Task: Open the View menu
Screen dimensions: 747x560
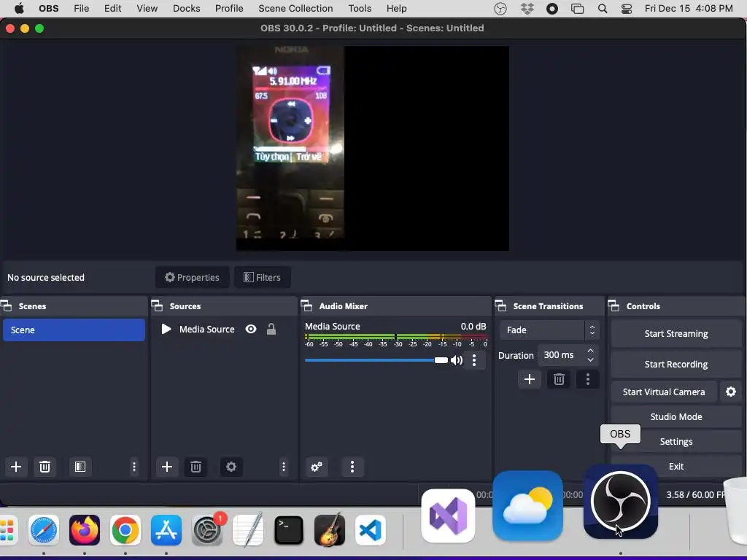Action: click(x=147, y=9)
